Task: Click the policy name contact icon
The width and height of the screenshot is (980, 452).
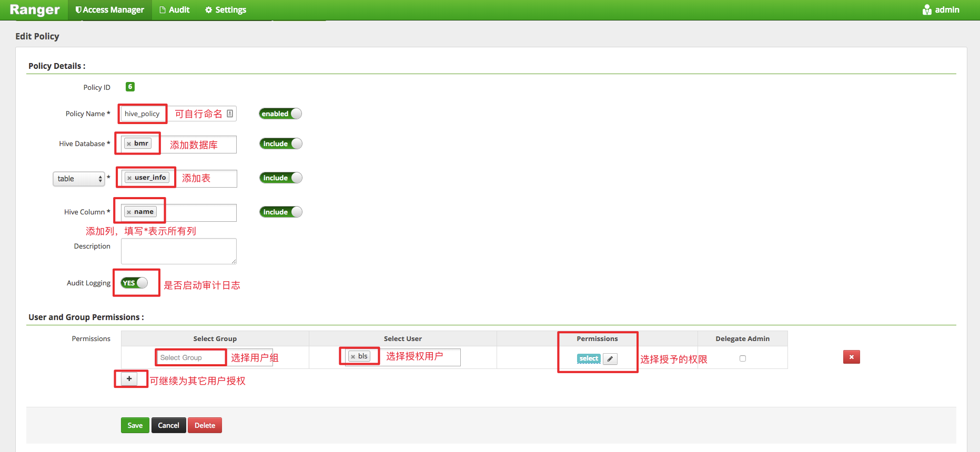Action: point(230,114)
